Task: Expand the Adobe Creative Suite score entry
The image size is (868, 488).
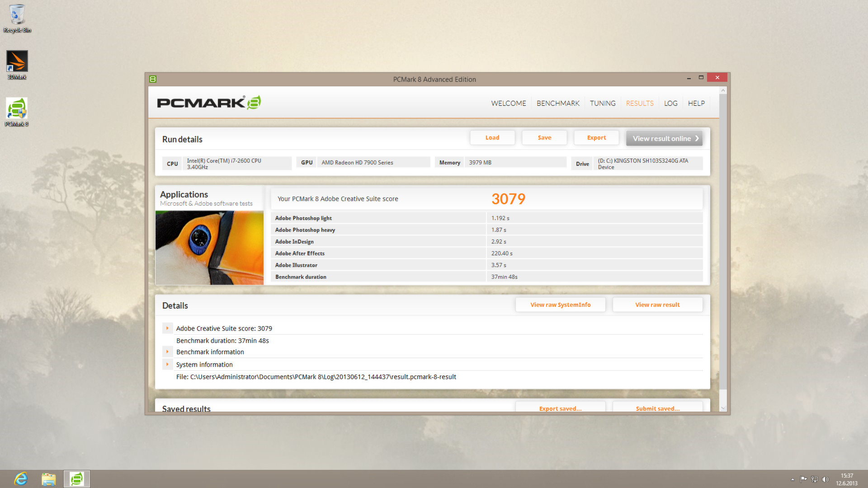Action: click(168, 328)
